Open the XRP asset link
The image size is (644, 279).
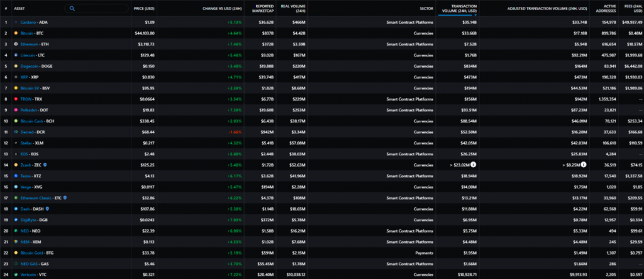tap(25, 77)
